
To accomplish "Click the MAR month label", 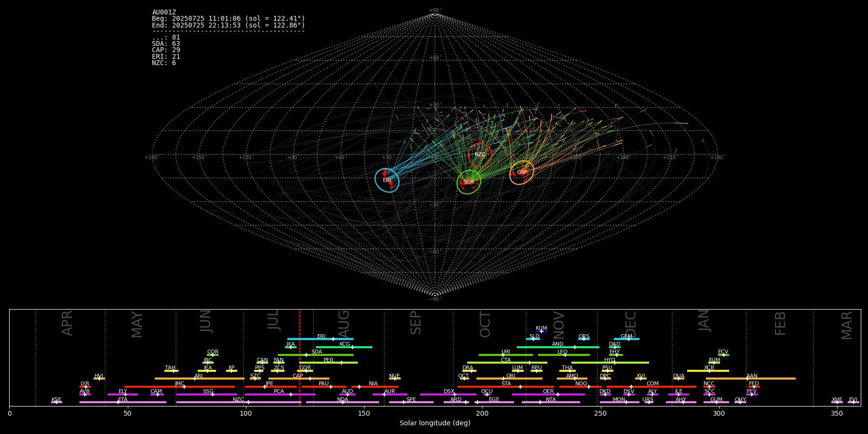I will (847, 325).
